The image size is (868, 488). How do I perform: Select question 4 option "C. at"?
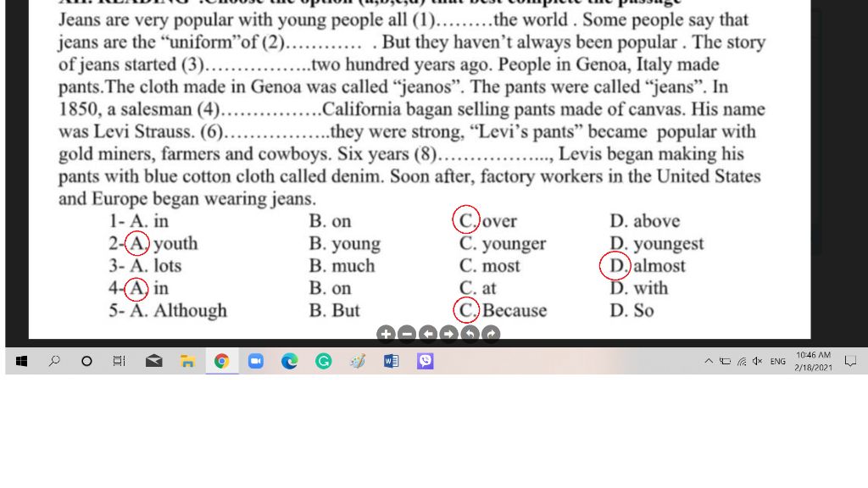tap(478, 288)
